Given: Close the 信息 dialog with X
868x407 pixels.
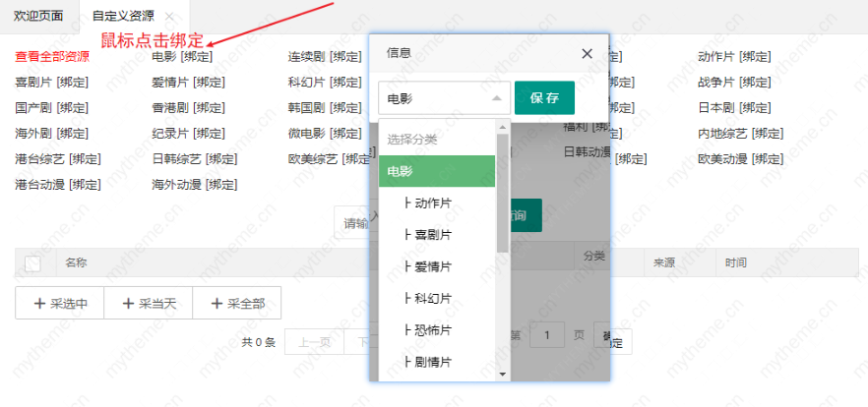Looking at the screenshot, I should click(587, 54).
